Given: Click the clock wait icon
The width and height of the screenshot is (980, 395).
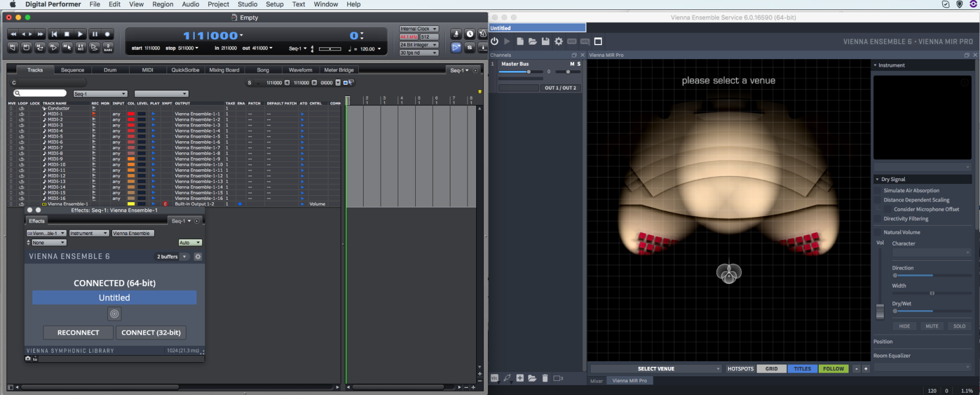Looking at the screenshot, I should [x=470, y=33].
